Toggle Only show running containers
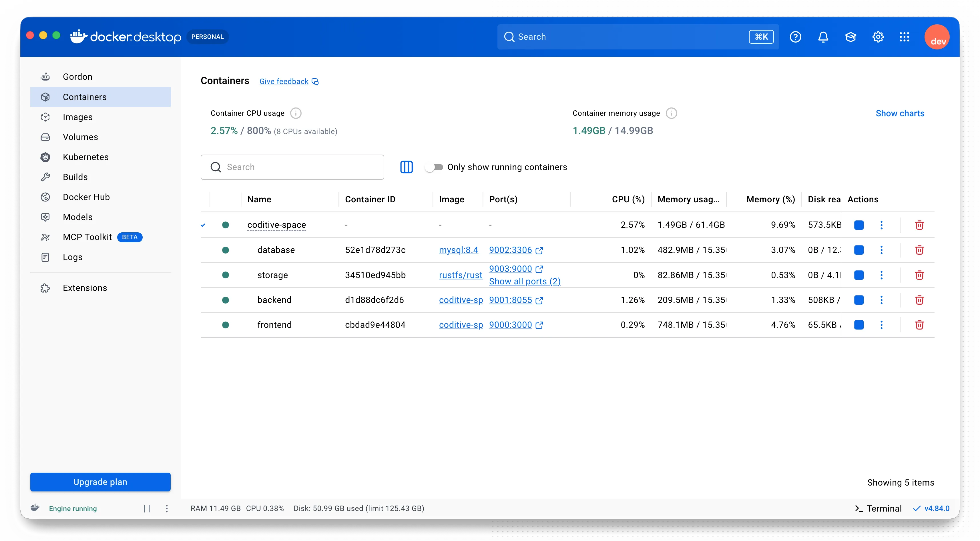Image resolution: width=980 pixels, height=541 pixels. [x=434, y=167]
